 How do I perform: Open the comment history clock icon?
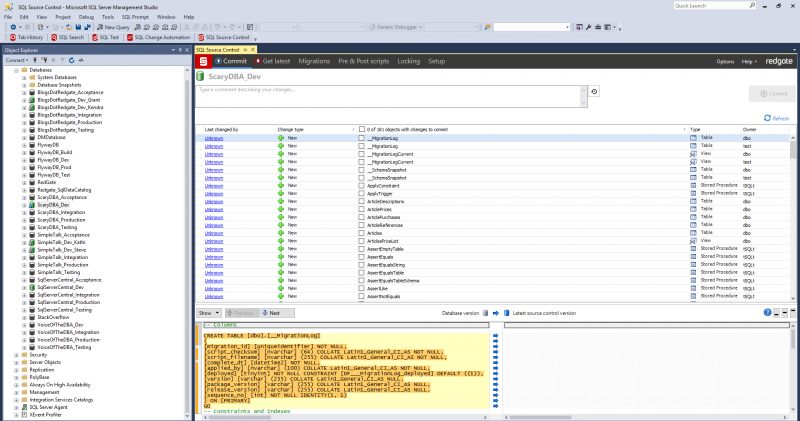point(594,92)
